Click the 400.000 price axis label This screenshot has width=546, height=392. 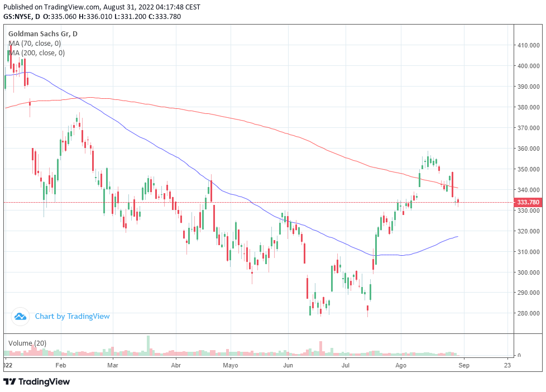point(528,66)
